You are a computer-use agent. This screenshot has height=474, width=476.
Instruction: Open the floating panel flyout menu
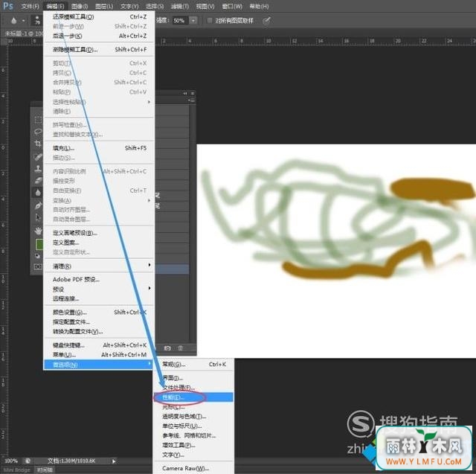(x=192, y=100)
